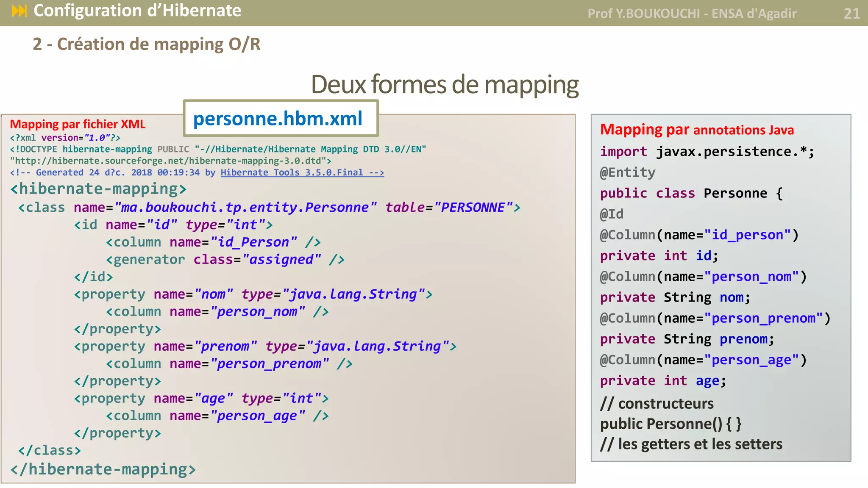The height and width of the screenshot is (488, 868).
Task: Click the red label Mapping par annotations Java
Action: [697, 130]
